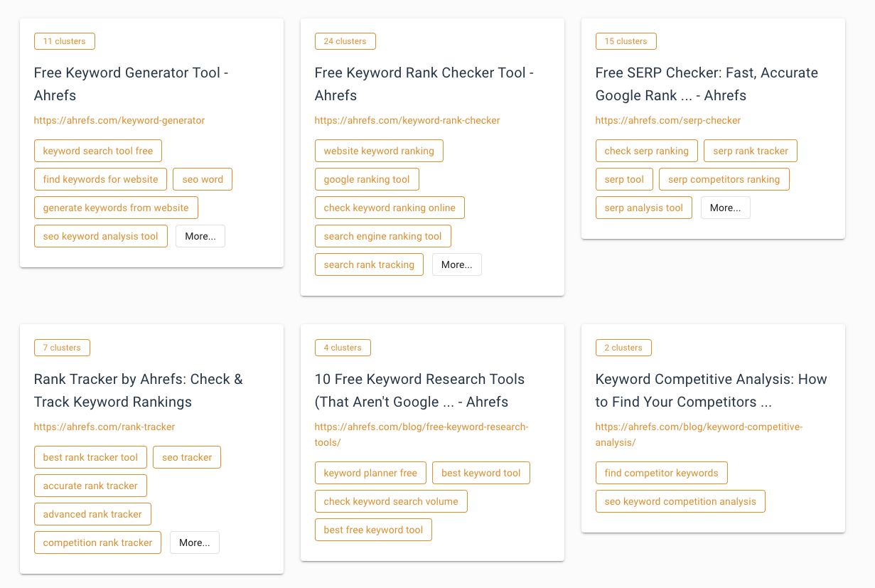Image resolution: width=875 pixels, height=588 pixels.
Task: Select the 'serp rank tracker' chip
Action: coord(751,150)
